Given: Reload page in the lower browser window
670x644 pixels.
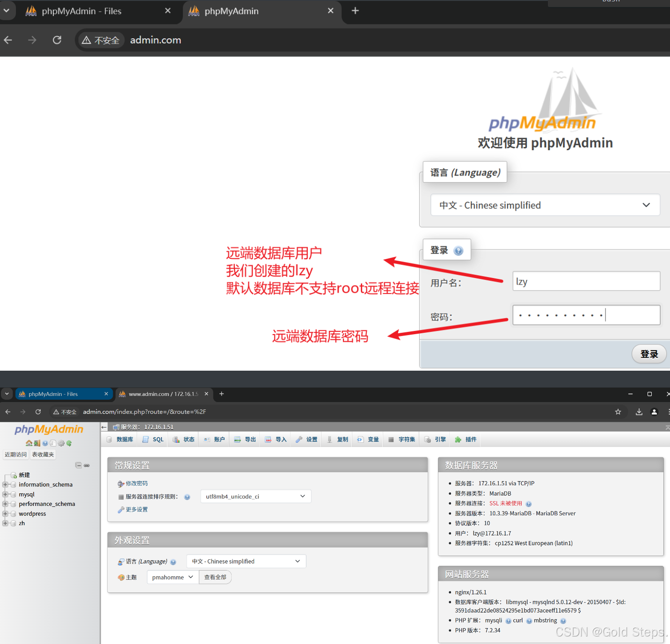Looking at the screenshot, I should (38, 412).
